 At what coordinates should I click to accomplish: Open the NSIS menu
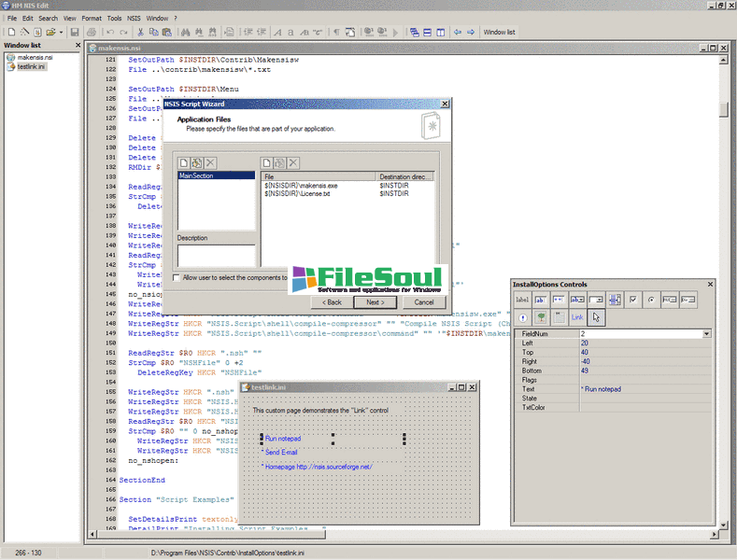[134, 18]
